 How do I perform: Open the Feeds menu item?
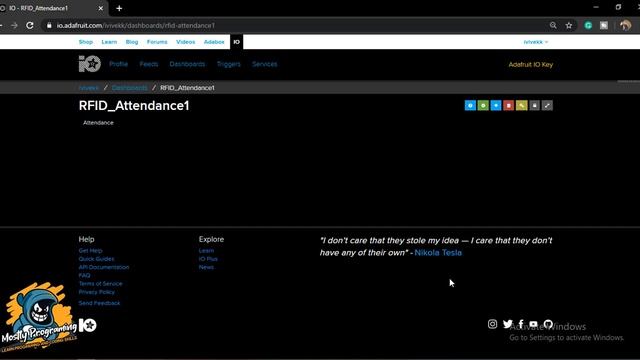[x=149, y=64]
